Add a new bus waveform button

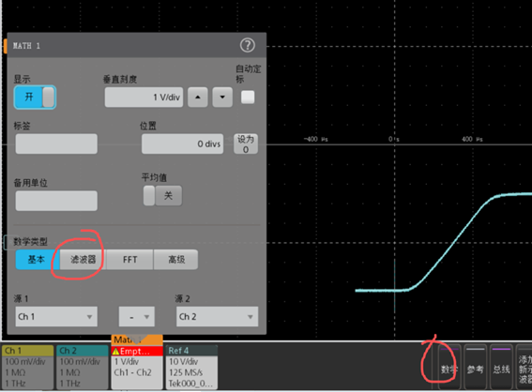(x=501, y=368)
